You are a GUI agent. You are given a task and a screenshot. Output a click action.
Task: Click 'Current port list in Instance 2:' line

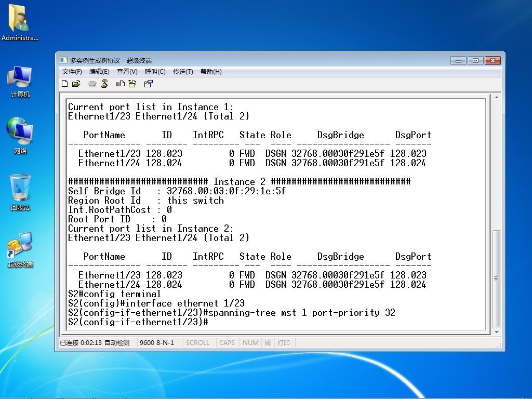151,229
